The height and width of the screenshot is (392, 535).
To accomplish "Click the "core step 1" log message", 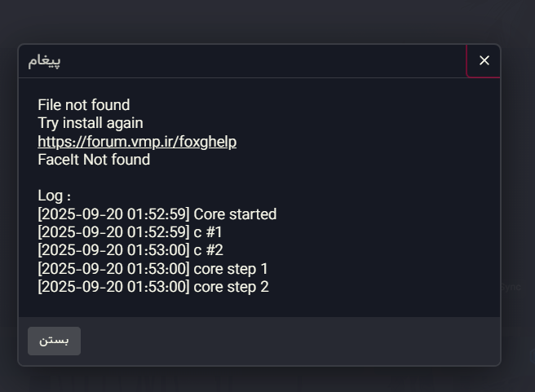I will pos(231,269).
